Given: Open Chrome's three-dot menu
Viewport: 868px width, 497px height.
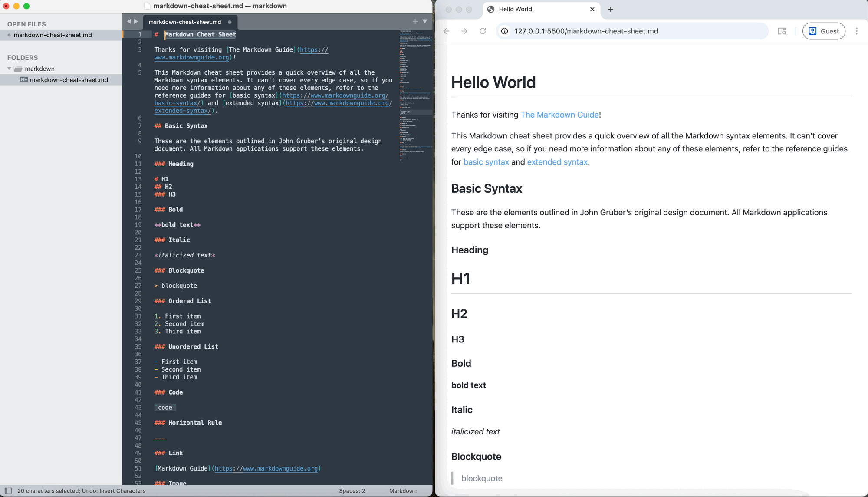Looking at the screenshot, I should 856,31.
